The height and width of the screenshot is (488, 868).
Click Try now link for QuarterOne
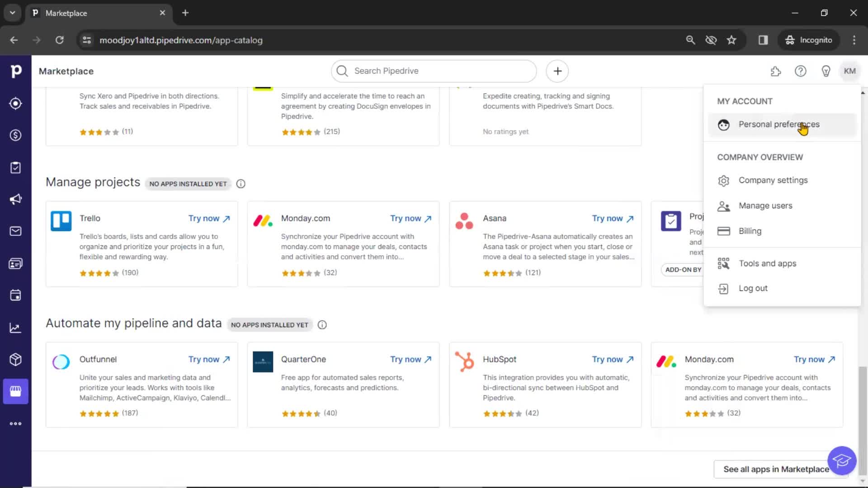pyautogui.click(x=411, y=359)
